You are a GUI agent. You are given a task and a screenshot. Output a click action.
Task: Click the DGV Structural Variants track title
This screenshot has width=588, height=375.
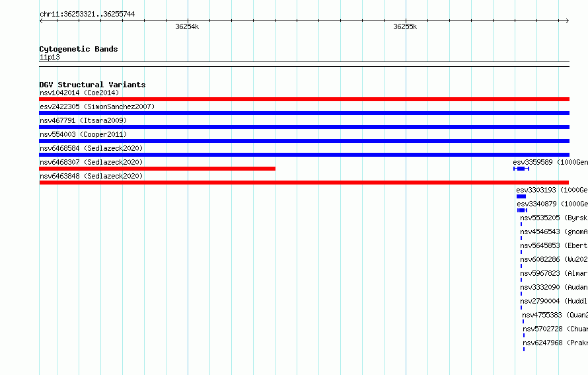[x=92, y=85]
